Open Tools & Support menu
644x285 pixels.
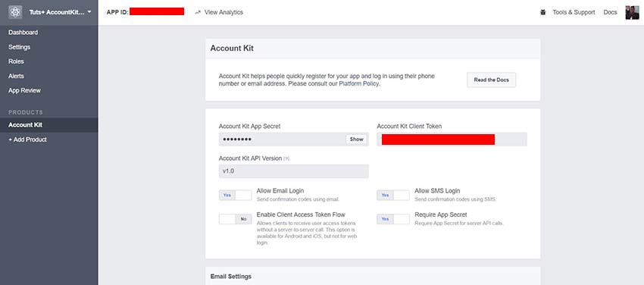574,12
